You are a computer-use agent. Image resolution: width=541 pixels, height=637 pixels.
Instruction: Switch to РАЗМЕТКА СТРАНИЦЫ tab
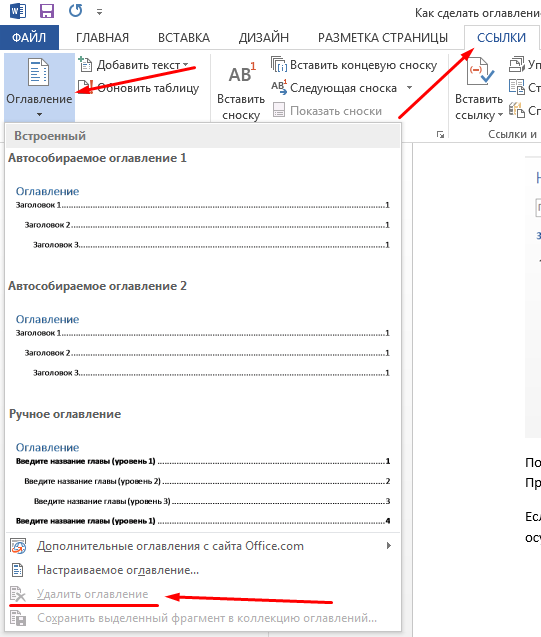point(383,38)
